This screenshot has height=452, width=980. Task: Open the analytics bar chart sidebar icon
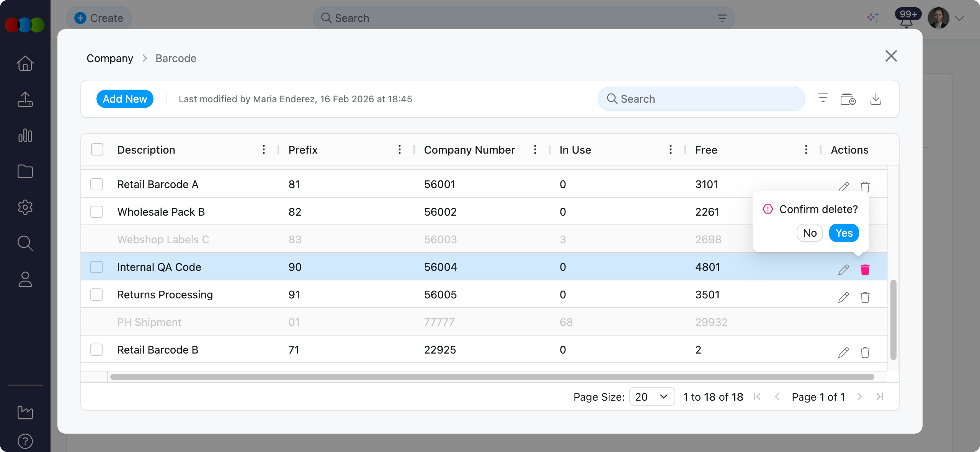pyautogui.click(x=25, y=136)
